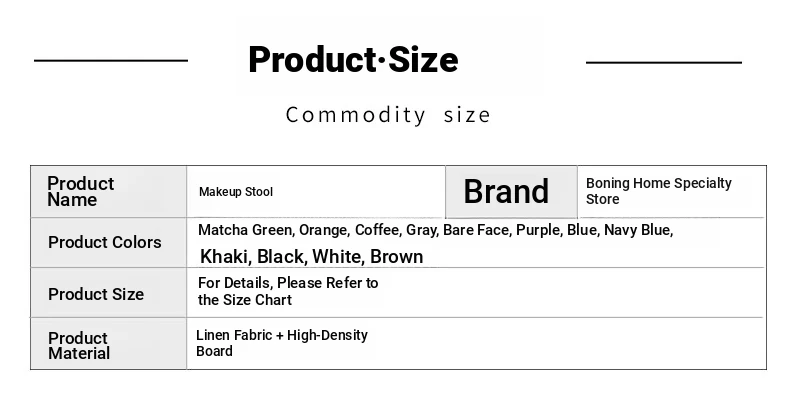The height and width of the screenshot is (407, 790).
Task: Click the "Product·Size" main heading
Action: click(x=353, y=60)
